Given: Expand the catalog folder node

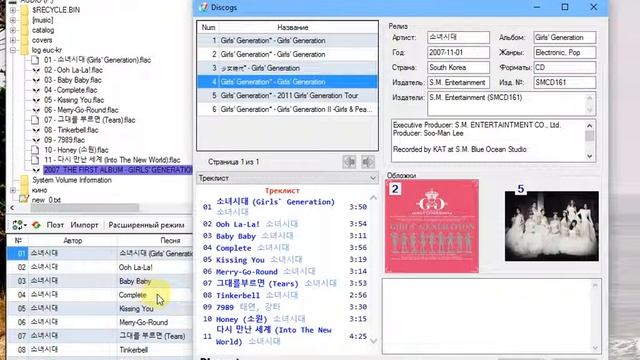Looking at the screenshot, I should 13,30.
